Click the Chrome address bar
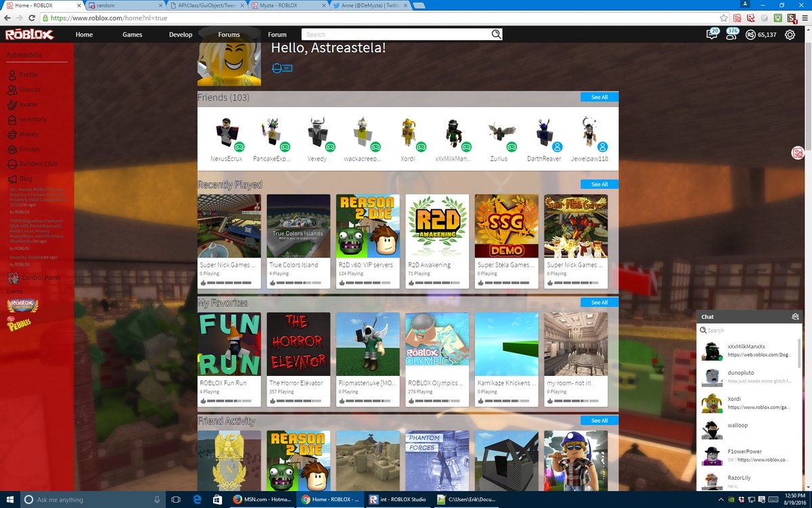The image size is (812, 508). click(379, 18)
